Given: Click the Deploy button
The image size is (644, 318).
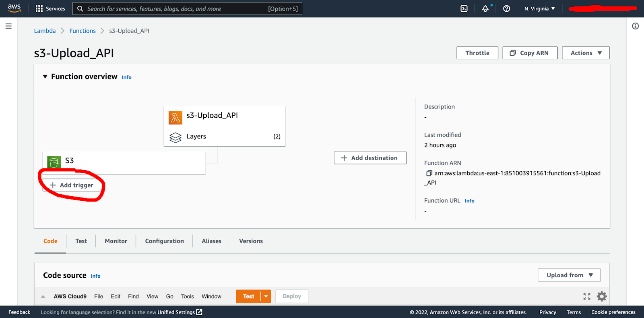Looking at the screenshot, I should [291, 296].
